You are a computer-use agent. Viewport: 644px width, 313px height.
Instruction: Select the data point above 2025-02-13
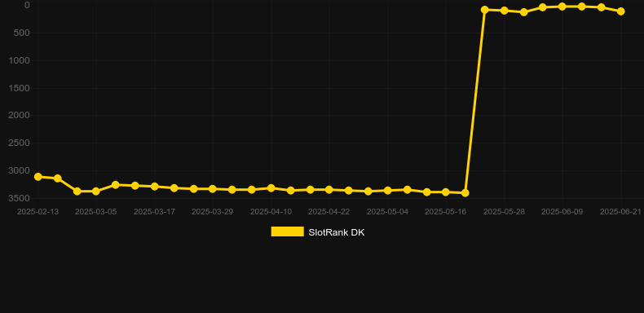37,177
